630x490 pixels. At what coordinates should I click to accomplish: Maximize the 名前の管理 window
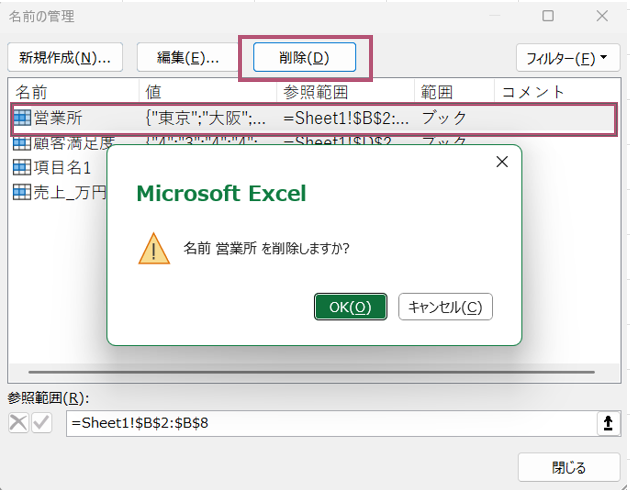(548, 16)
